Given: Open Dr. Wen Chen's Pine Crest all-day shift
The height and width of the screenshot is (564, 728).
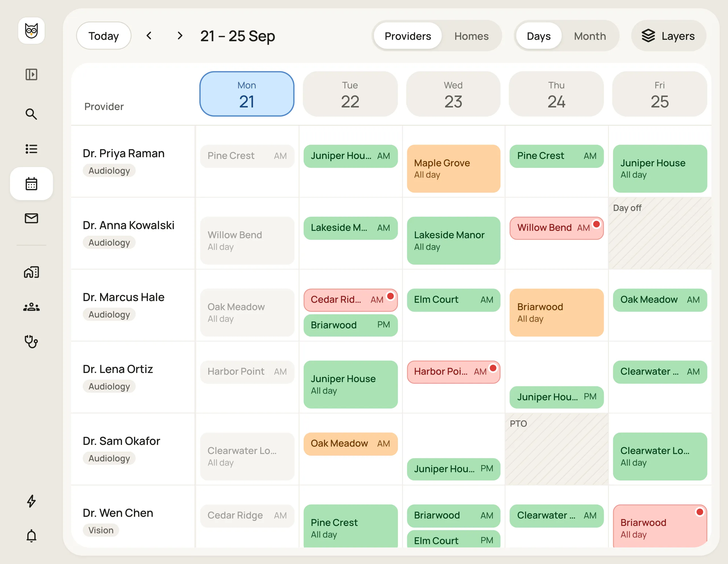Looking at the screenshot, I should tap(350, 526).
